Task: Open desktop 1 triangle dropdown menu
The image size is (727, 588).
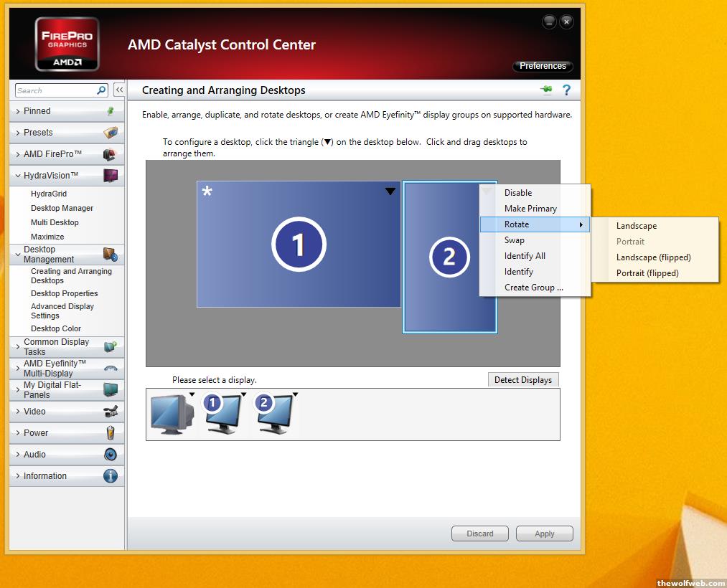Action: click(x=390, y=191)
